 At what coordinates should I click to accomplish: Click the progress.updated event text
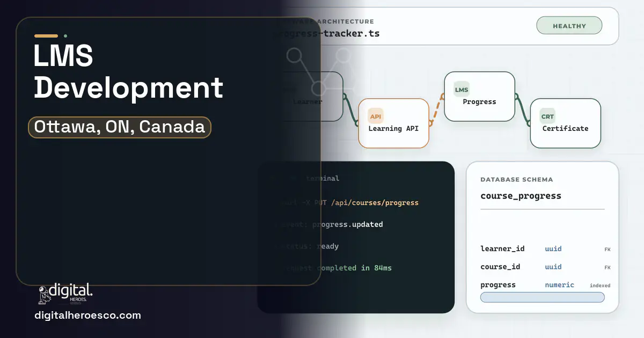coord(347,224)
